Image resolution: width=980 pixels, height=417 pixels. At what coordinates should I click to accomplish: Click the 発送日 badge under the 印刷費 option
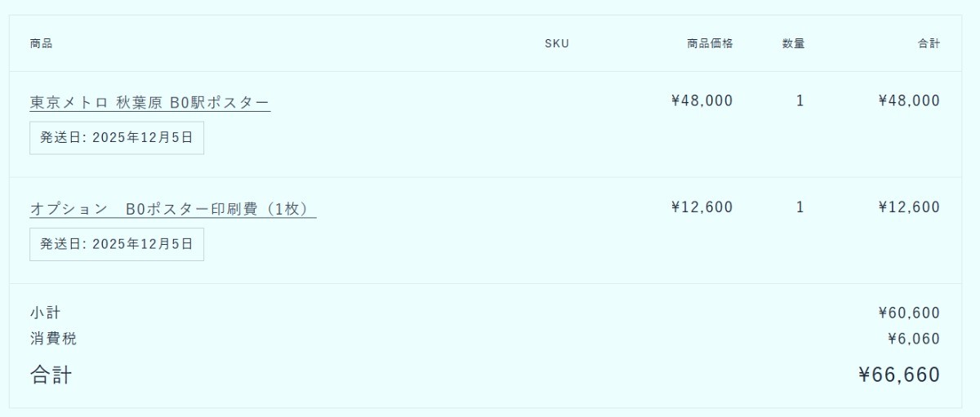[x=117, y=244]
